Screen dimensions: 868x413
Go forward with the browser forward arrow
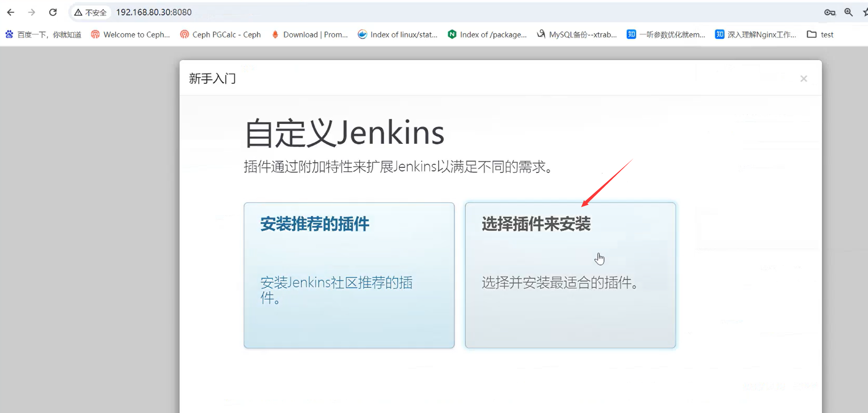tap(31, 12)
